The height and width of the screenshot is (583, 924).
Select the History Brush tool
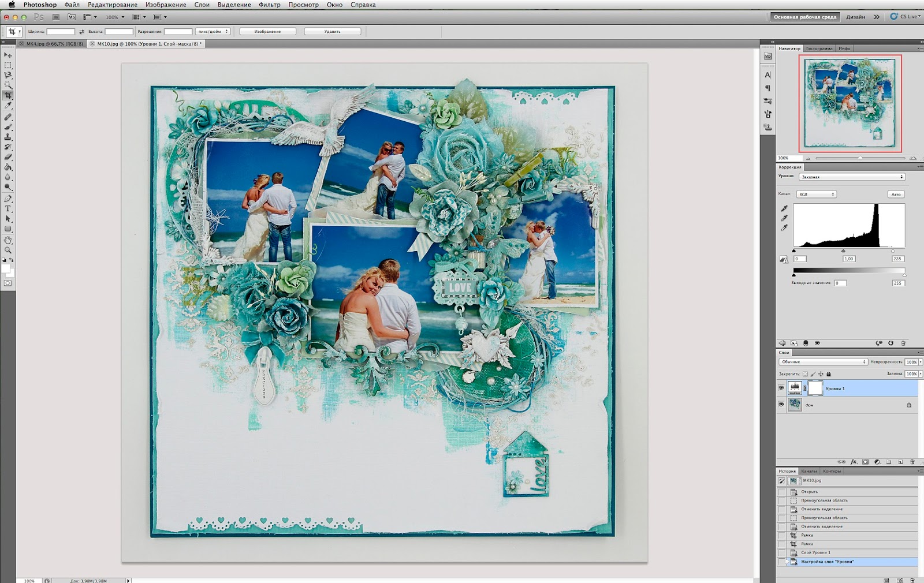[8, 147]
